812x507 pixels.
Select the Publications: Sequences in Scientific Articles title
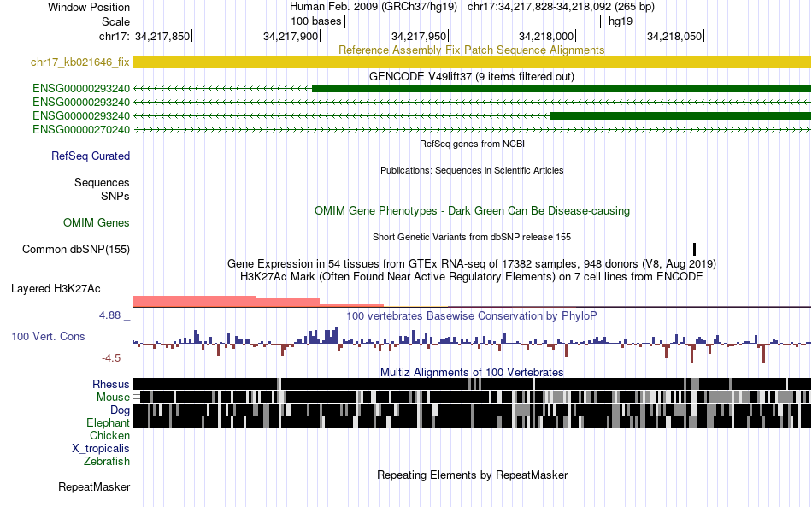tap(472, 170)
